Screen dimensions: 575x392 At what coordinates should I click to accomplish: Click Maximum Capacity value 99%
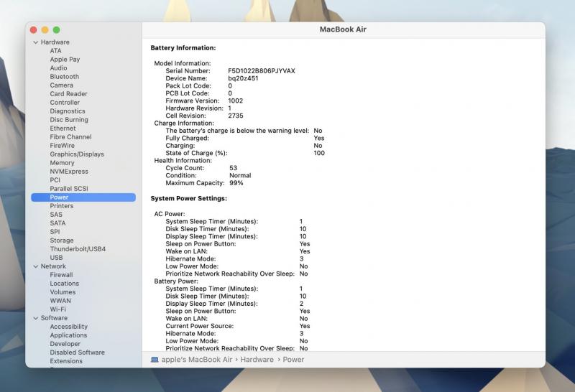236,183
